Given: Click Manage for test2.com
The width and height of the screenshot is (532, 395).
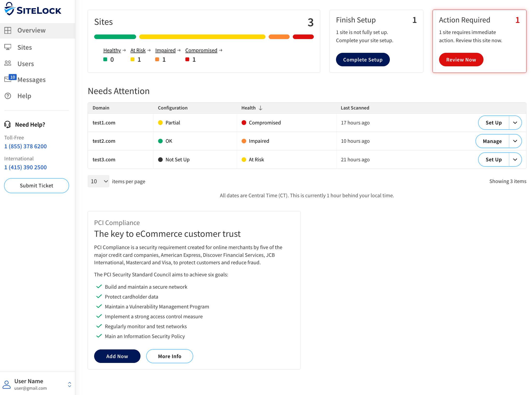Looking at the screenshot, I should [x=492, y=141].
